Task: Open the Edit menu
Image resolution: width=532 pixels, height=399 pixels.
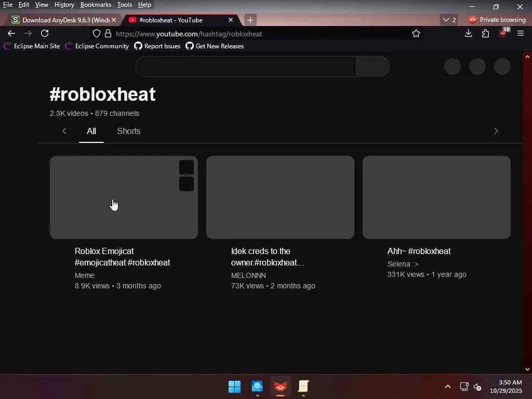Action: click(x=24, y=5)
